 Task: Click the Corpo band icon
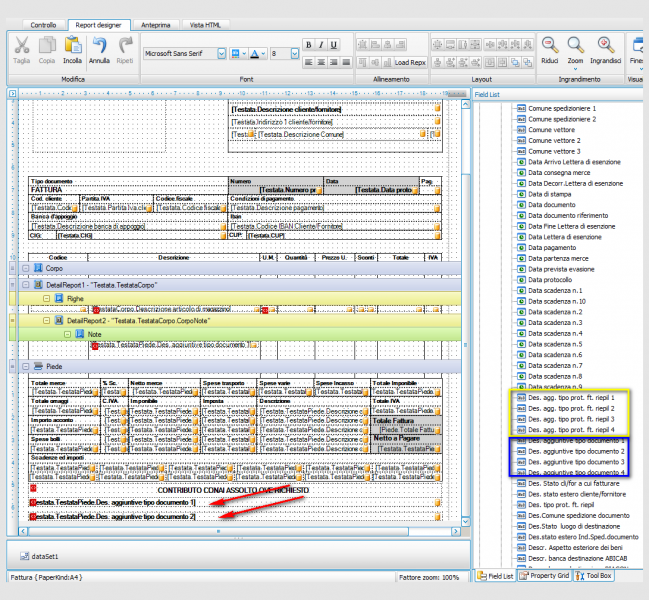coord(38,268)
